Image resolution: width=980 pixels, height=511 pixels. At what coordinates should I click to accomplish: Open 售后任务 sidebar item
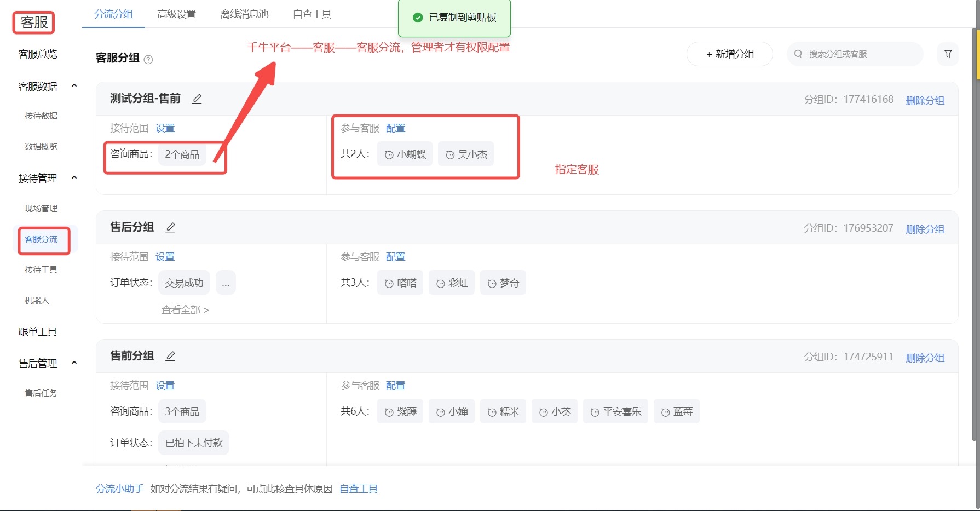coord(41,393)
